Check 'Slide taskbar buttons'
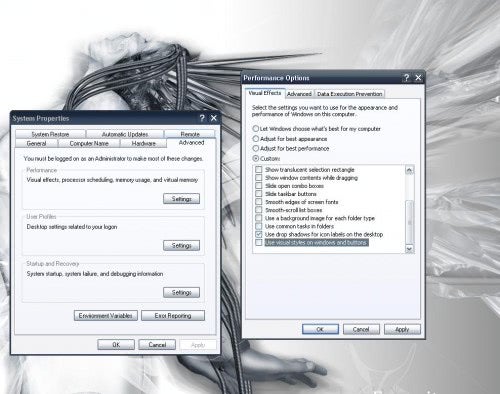The image size is (500, 394). (259, 194)
